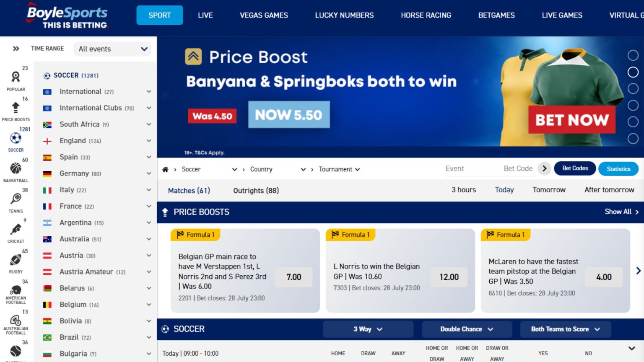
Task: Click the home breadcrumb icon
Action: [x=165, y=169]
